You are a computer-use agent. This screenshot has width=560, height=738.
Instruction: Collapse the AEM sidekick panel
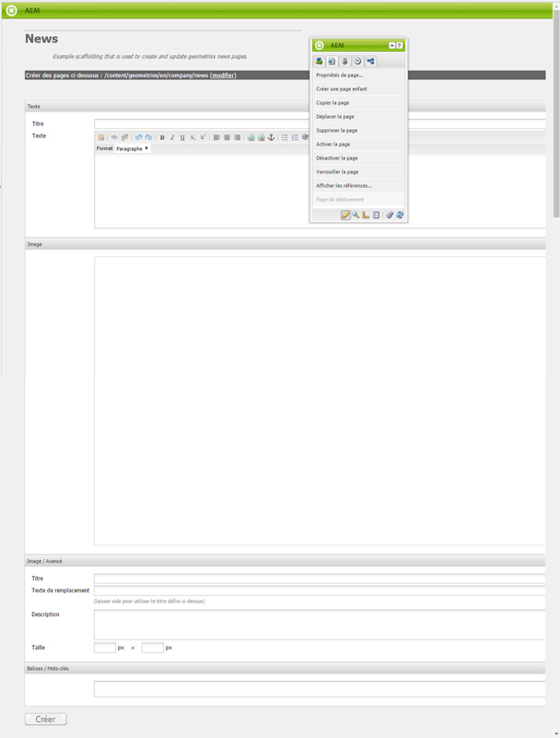coord(391,46)
